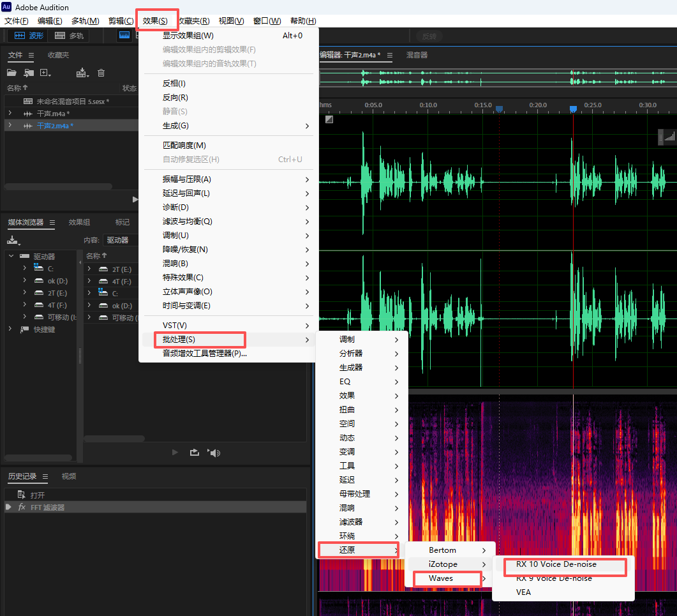Open 内容 驱动器 dropdown
This screenshot has height=616, width=677.
(x=120, y=240)
